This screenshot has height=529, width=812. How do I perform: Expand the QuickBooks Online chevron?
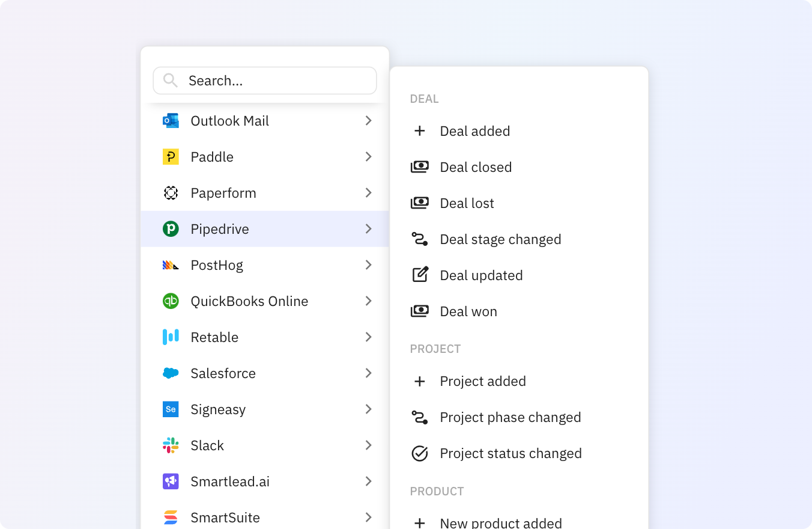[x=368, y=301]
